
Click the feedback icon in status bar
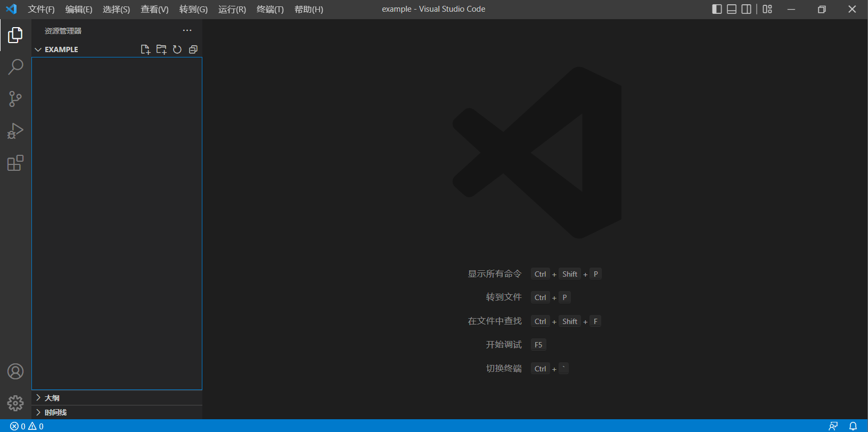pyautogui.click(x=833, y=426)
